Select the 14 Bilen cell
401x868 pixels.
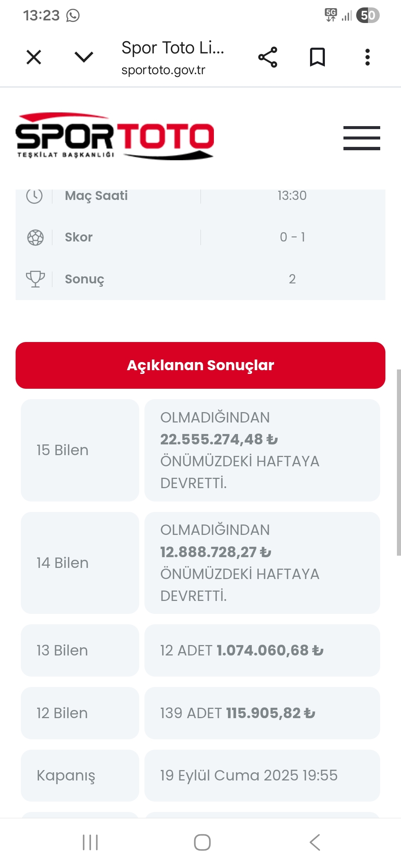click(80, 563)
